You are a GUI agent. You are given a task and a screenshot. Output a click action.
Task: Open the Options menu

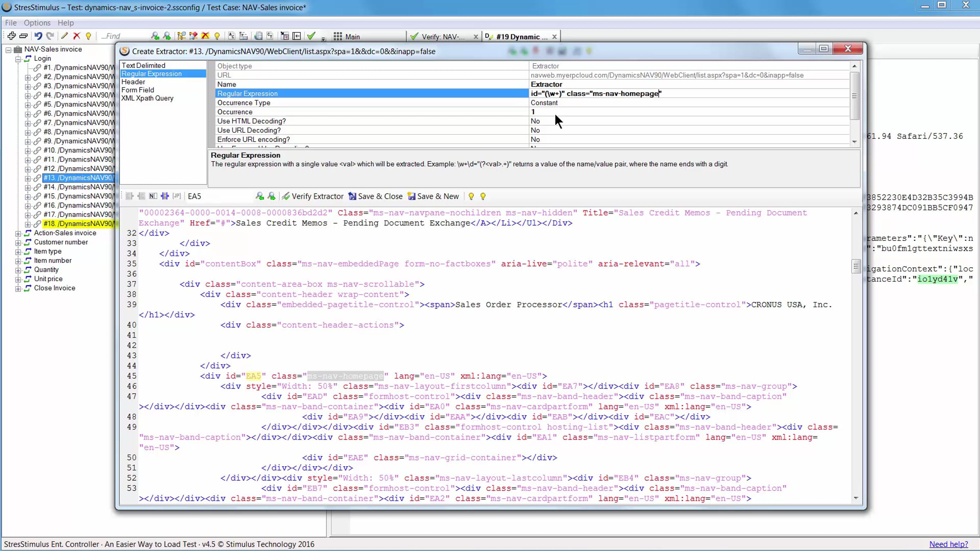[37, 23]
